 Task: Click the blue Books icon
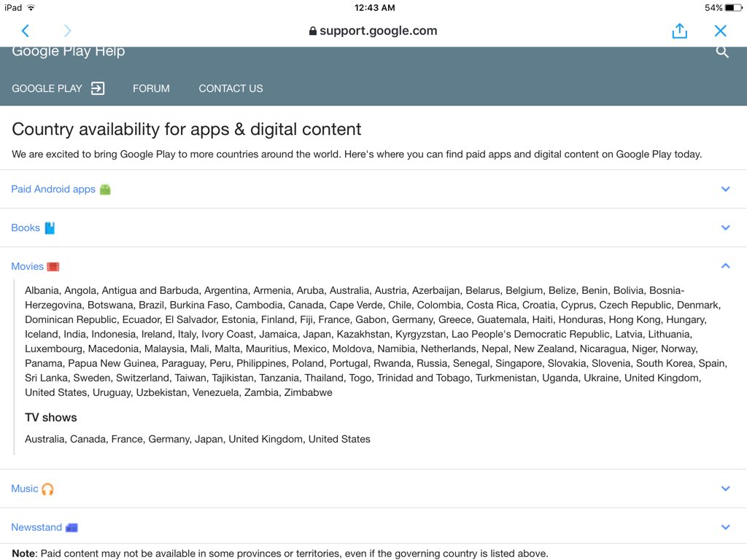50,228
